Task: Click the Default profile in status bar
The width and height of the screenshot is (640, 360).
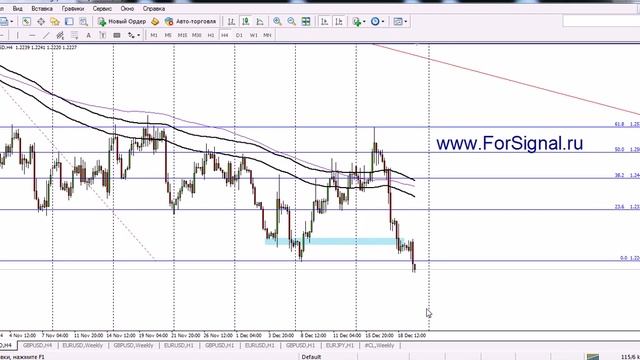Action: [311, 357]
